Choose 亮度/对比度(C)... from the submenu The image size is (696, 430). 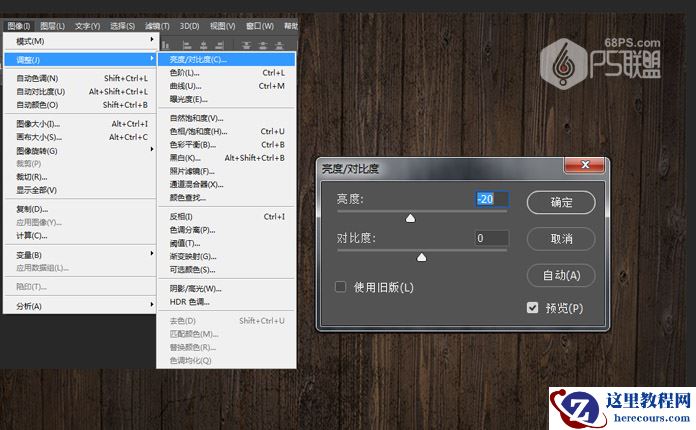coord(226,59)
